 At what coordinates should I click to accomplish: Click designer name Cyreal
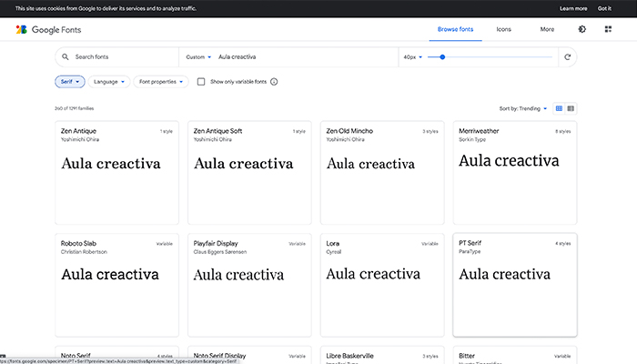click(x=334, y=252)
